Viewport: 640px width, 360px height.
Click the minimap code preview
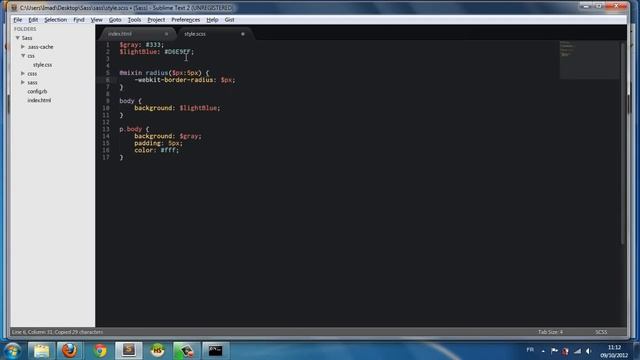click(x=589, y=60)
